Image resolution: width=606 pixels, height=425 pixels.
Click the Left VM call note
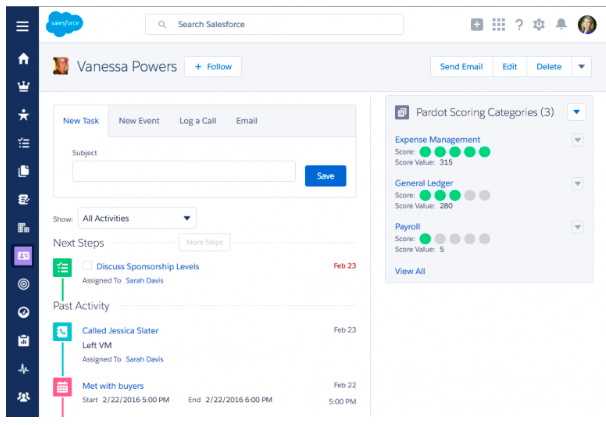pos(97,345)
